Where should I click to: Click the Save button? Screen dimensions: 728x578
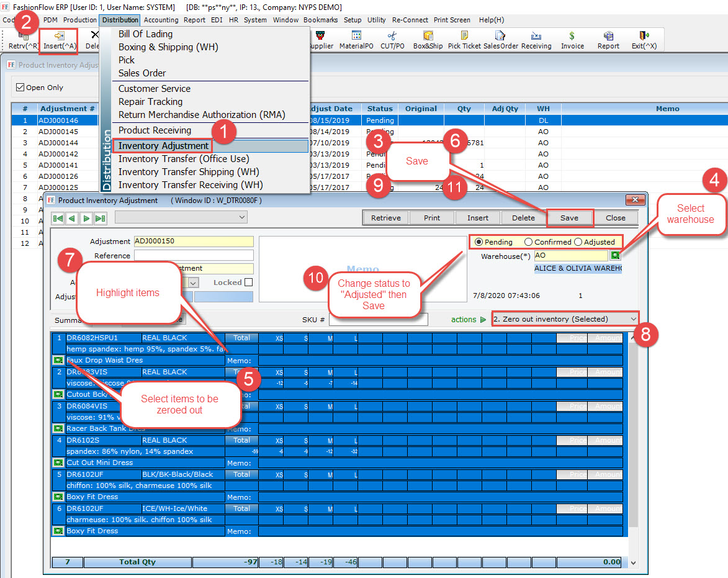[x=569, y=218]
